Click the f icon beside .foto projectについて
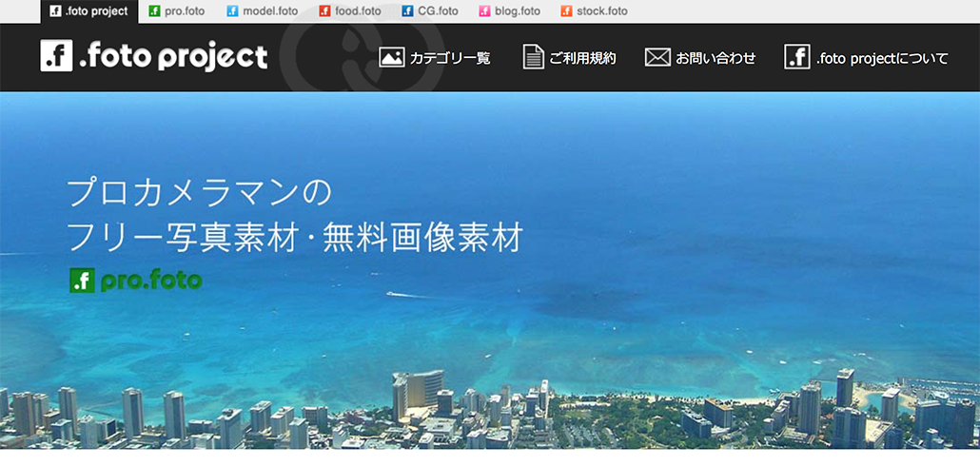The height and width of the screenshot is (466, 980). [x=796, y=57]
